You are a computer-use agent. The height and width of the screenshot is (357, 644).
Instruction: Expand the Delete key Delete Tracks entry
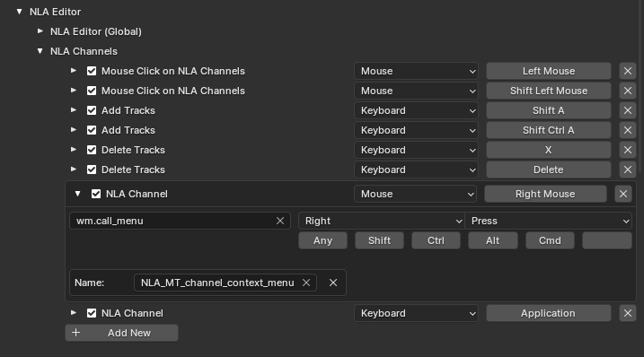point(74,169)
